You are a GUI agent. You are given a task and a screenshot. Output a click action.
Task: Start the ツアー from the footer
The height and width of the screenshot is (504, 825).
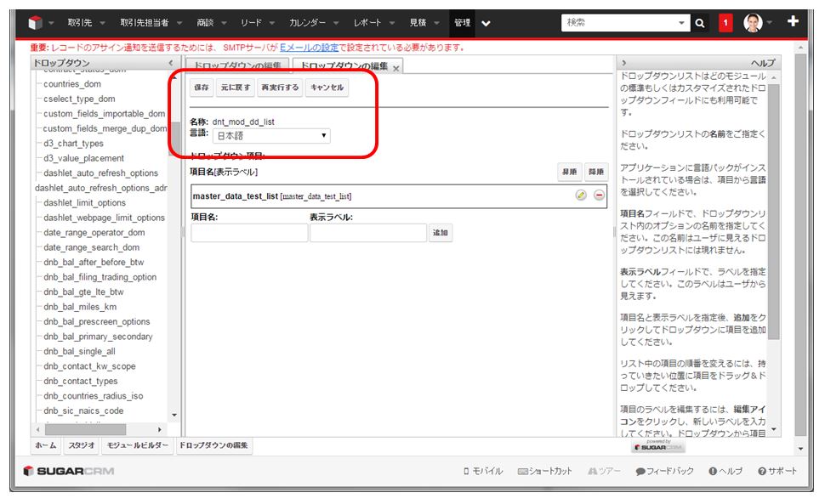click(x=604, y=472)
